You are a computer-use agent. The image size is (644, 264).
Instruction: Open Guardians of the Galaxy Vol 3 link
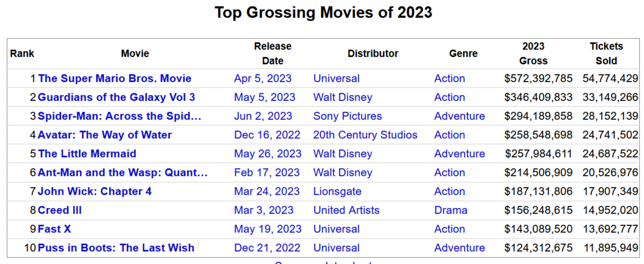(x=116, y=97)
